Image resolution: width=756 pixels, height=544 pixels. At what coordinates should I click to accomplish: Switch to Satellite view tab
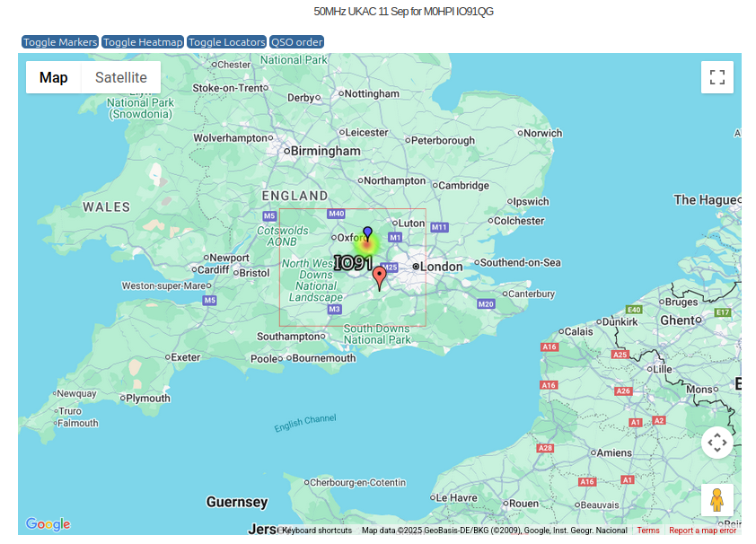pyautogui.click(x=121, y=77)
